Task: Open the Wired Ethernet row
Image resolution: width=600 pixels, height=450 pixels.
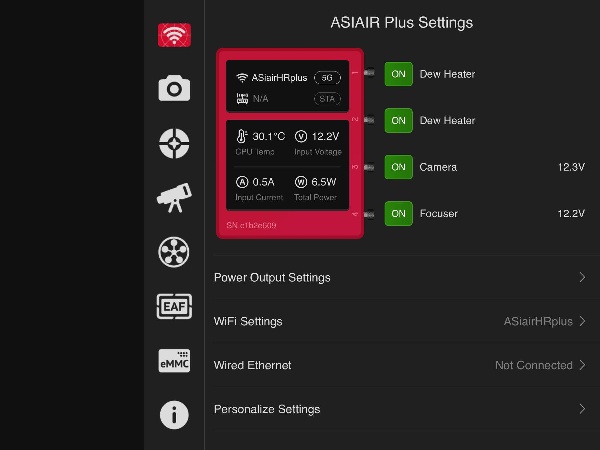Action: tap(401, 365)
